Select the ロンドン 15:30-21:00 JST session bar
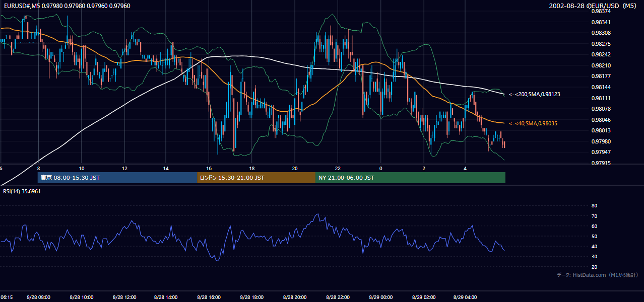Screen dimensions: 644x302 (256, 178)
